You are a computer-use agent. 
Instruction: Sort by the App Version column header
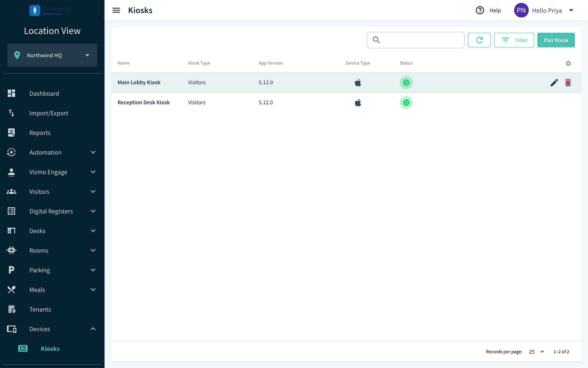click(x=270, y=63)
